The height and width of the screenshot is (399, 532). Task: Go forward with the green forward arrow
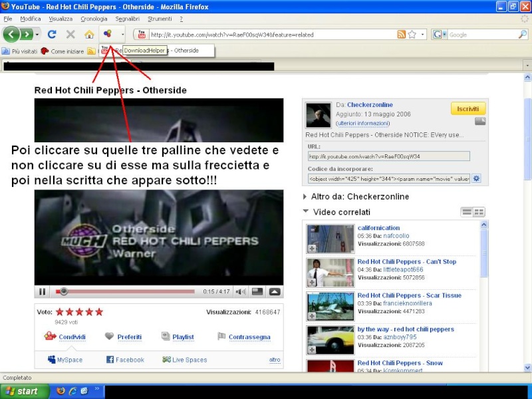coord(27,35)
